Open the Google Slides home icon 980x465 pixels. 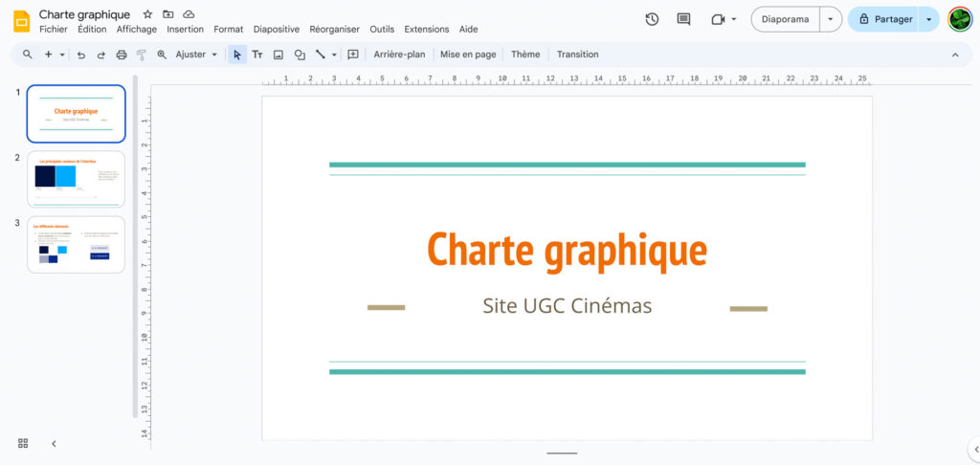pyautogui.click(x=21, y=21)
